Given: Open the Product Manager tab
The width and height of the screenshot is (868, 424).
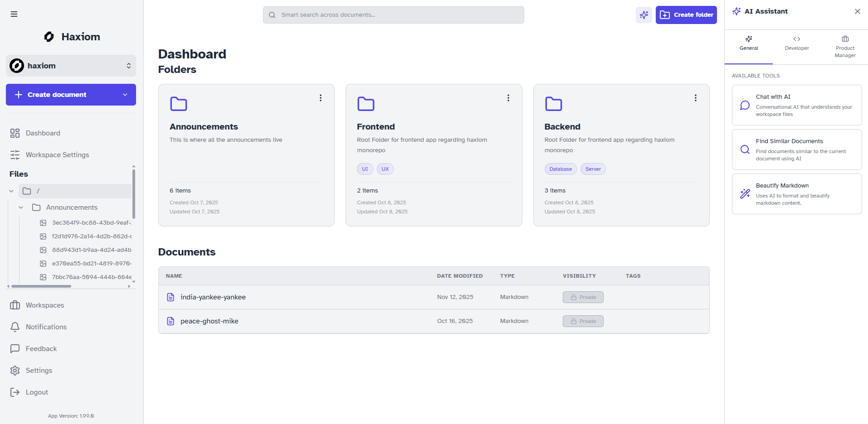Looking at the screenshot, I should pos(845,47).
